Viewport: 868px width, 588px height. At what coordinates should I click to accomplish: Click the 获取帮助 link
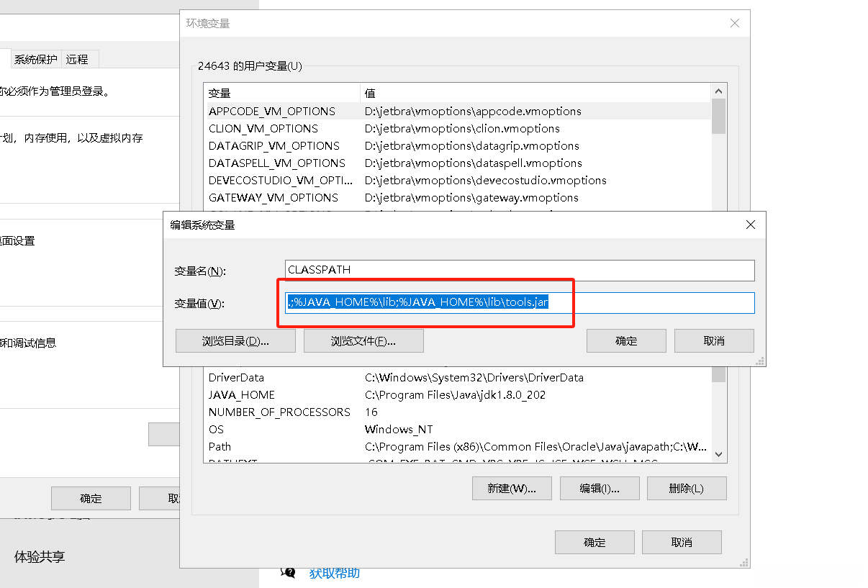coord(334,573)
